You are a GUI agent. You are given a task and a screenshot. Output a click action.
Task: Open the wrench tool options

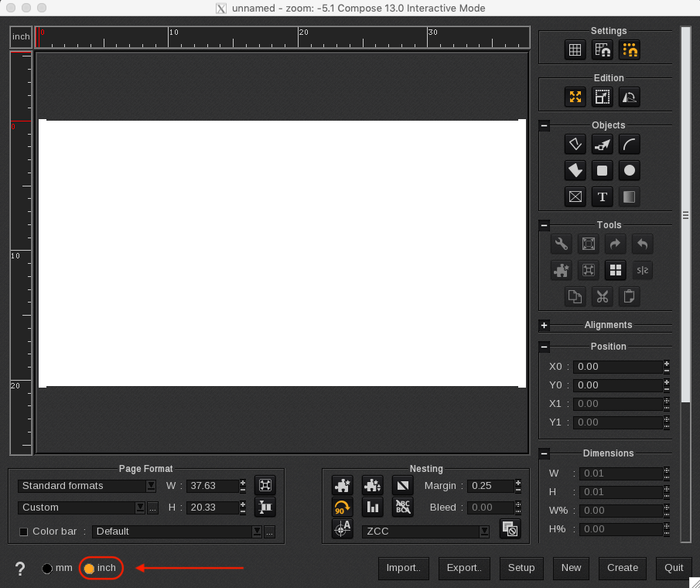(x=561, y=244)
